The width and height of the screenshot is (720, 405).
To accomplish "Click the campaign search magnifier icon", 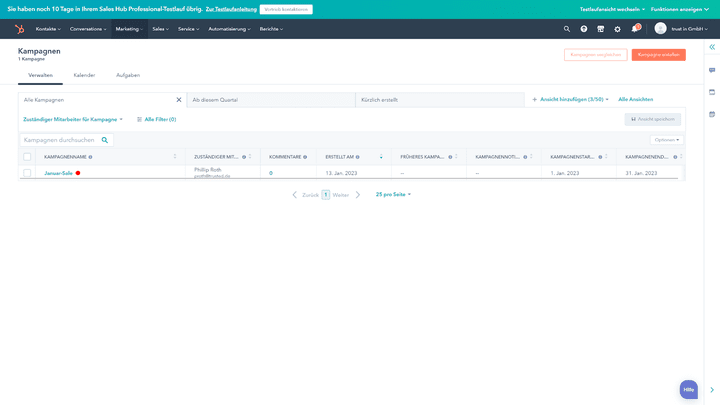I will click(105, 140).
